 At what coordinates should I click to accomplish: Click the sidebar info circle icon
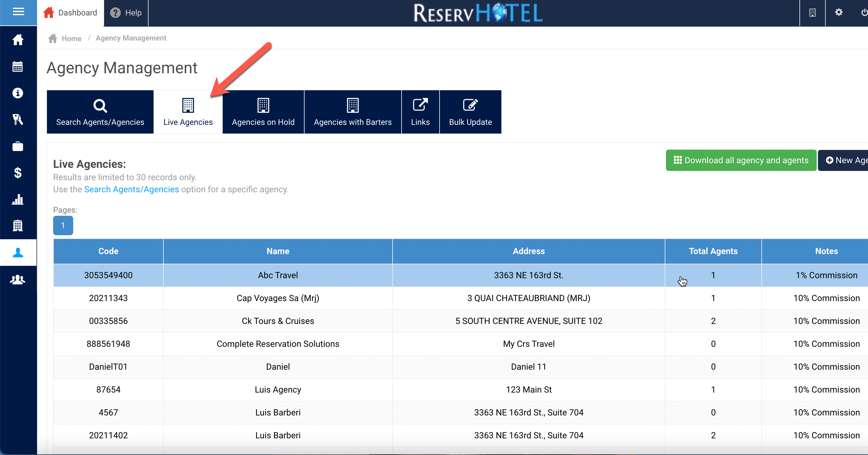pyautogui.click(x=18, y=93)
